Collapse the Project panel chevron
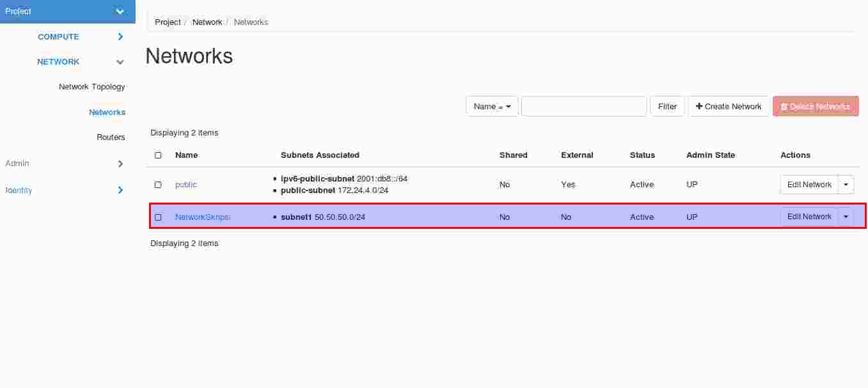 pos(120,12)
